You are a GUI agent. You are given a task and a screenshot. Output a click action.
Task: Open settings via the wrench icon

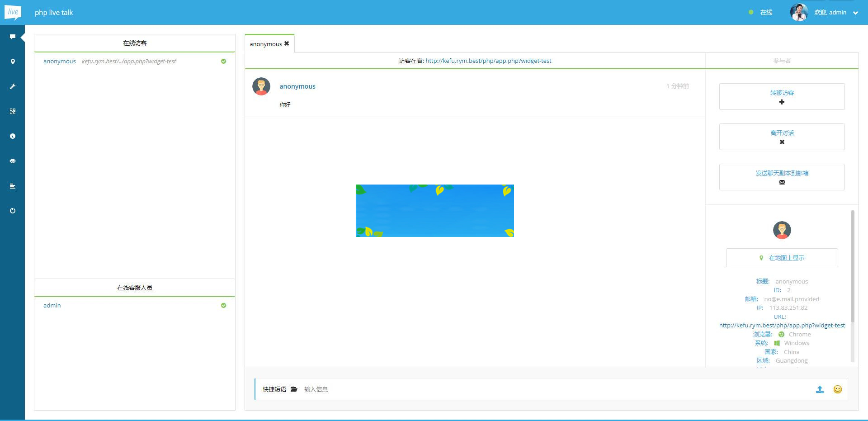point(13,86)
